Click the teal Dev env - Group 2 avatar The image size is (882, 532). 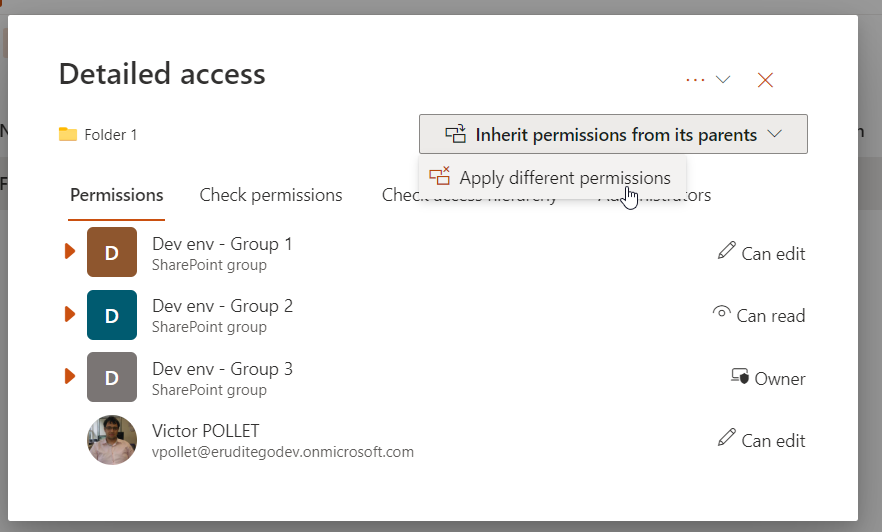(112, 315)
